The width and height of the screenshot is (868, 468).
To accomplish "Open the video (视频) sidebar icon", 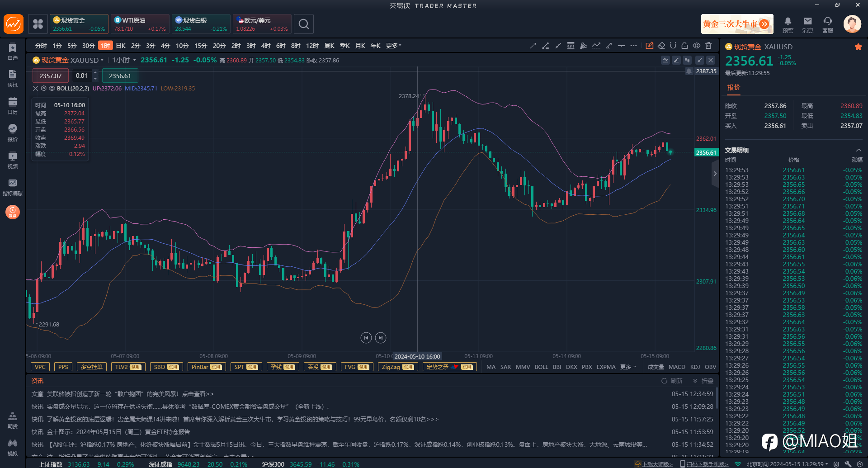I will (13, 160).
